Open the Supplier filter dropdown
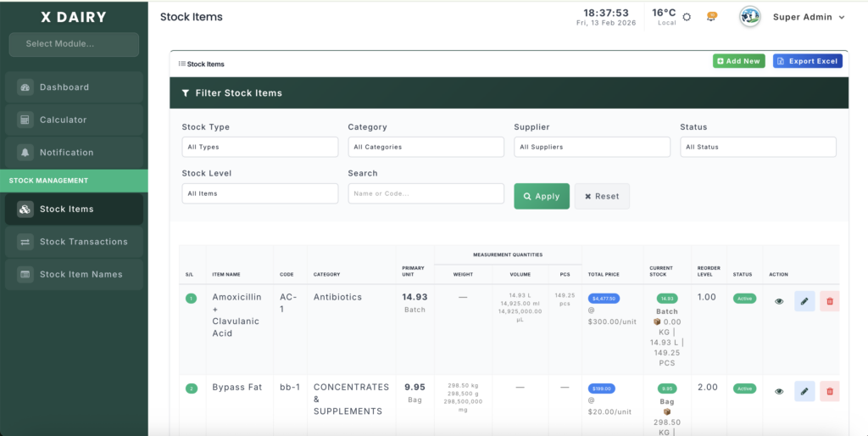 [592, 147]
